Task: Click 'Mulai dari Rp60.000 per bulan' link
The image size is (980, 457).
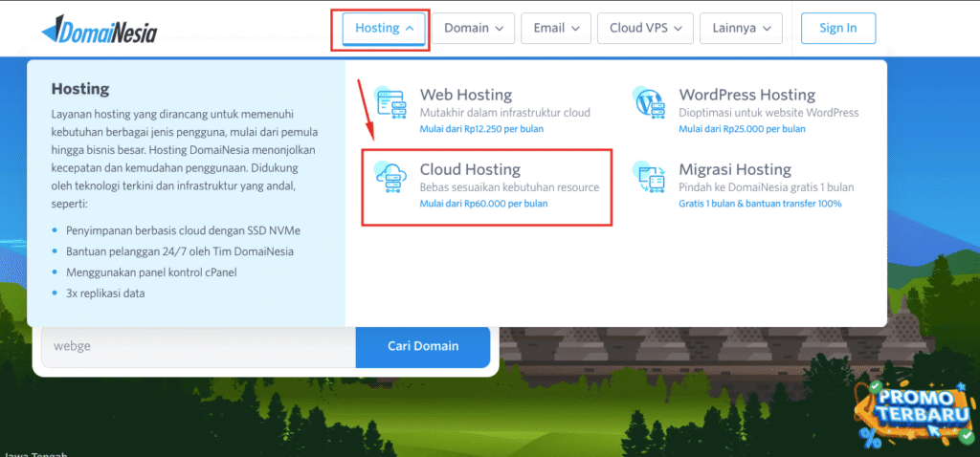Action: pyautogui.click(x=483, y=204)
